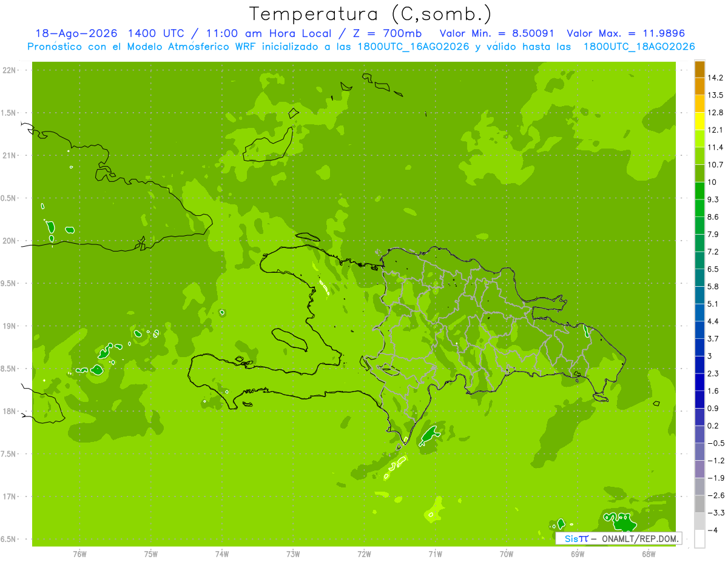Click the 'Z = 700mb' level text
Viewport: 728px width, 562px height.
386,33
